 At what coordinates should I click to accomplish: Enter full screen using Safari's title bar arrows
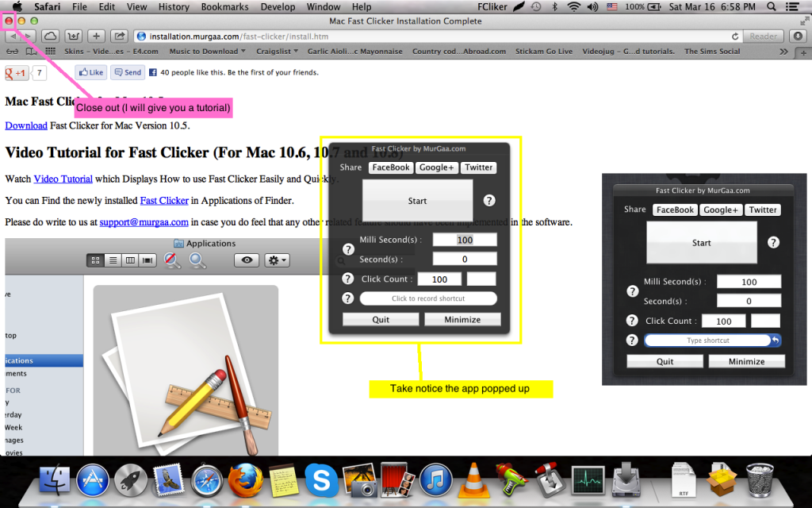coord(804,21)
